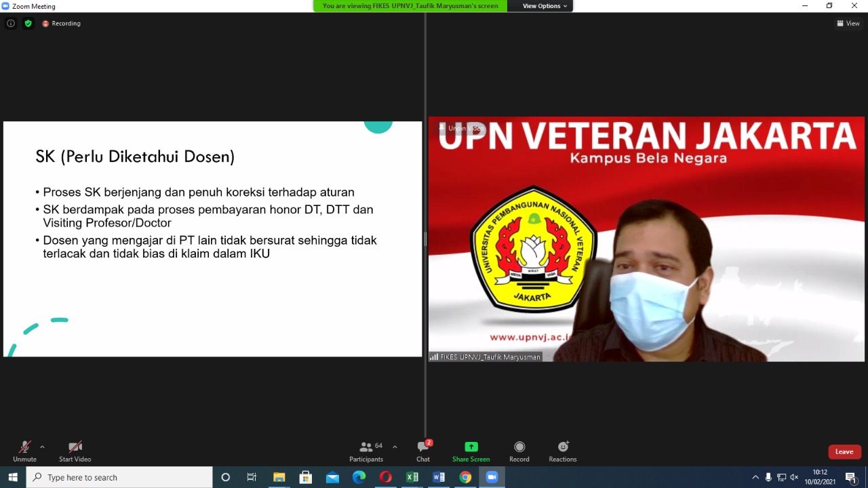Open the meeting information icon

(11, 23)
